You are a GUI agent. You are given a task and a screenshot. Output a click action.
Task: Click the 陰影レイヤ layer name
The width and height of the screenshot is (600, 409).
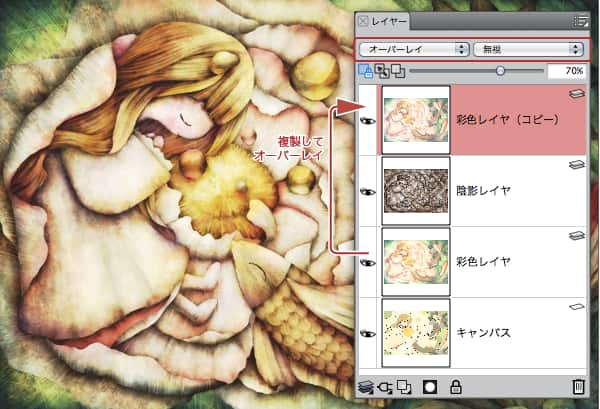[x=484, y=190]
